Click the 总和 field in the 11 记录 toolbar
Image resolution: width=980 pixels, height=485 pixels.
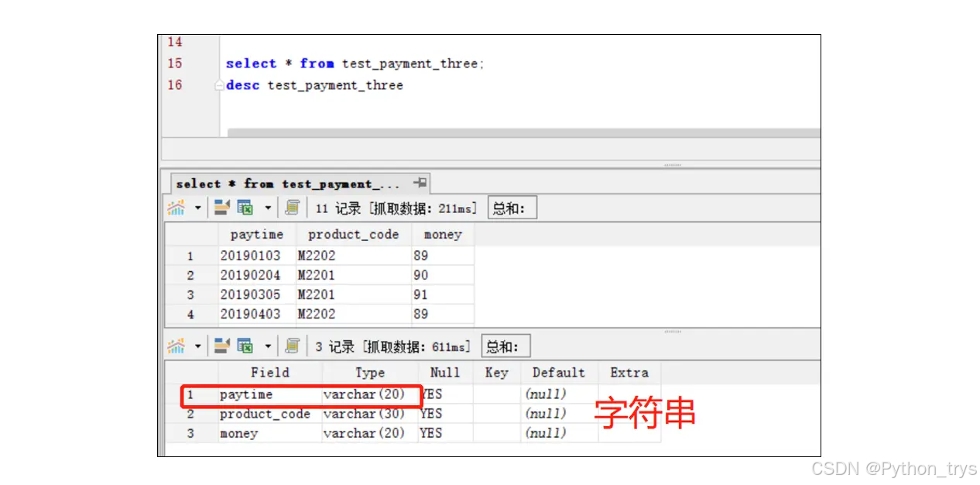pos(512,208)
